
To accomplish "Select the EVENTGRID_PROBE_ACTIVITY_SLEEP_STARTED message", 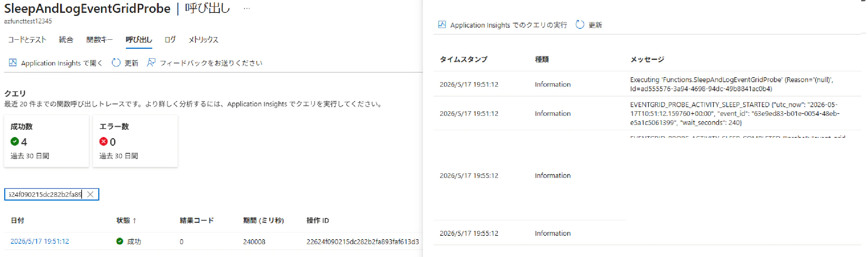I will 735,114.
